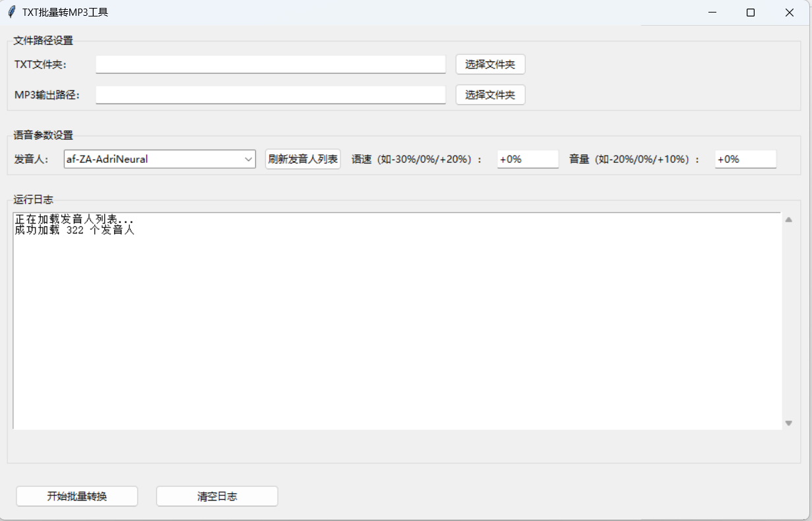Screen dimensions: 812x521
Task: Click the 选择文件夹 button for MP3输出路径
Action: (490, 94)
